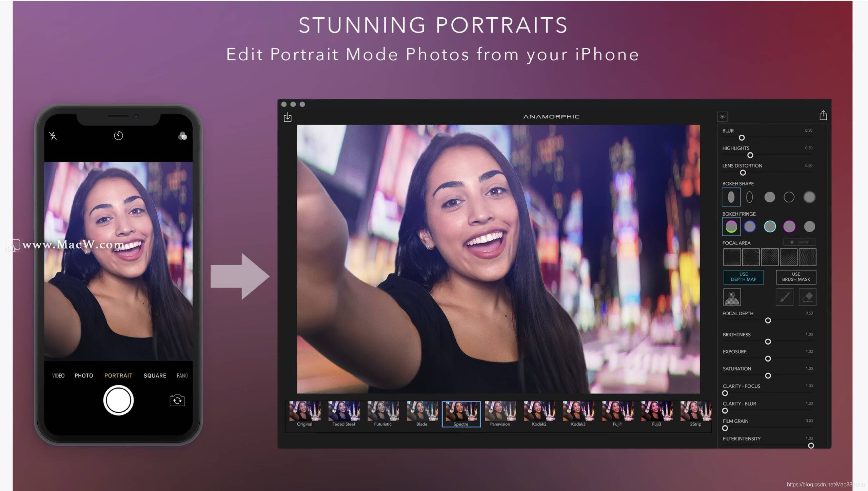868x491 pixels.
Task: Click the Exposure slider handle
Action: coord(768,359)
